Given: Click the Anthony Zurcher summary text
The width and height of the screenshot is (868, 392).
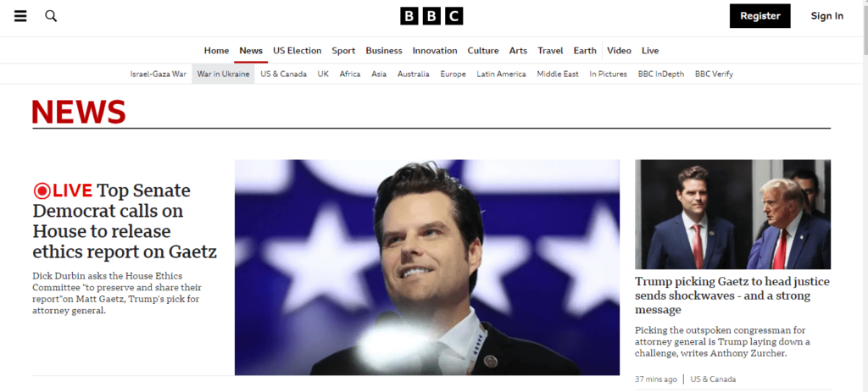Looking at the screenshot, I should (x=722, y=342).
